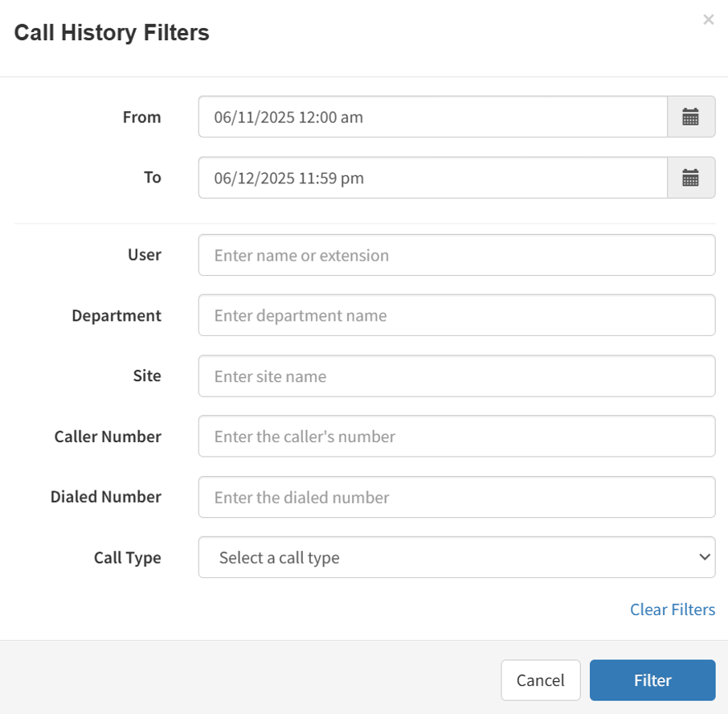Open the calendar picker for From date
Screen dimensions: 728x714
pos(691,117)
